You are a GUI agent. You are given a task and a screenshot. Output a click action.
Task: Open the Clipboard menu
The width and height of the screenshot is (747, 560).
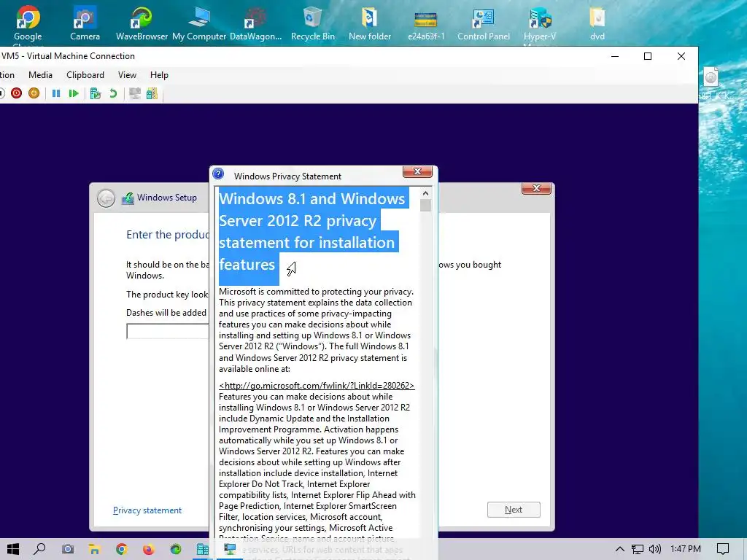[85, 75]
